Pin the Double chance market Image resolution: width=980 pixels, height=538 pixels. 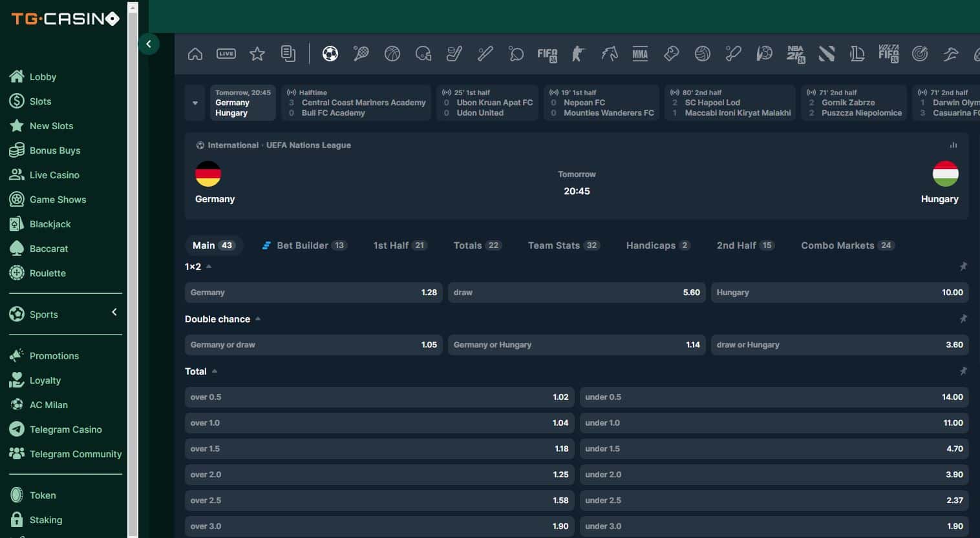pos(963,318)
